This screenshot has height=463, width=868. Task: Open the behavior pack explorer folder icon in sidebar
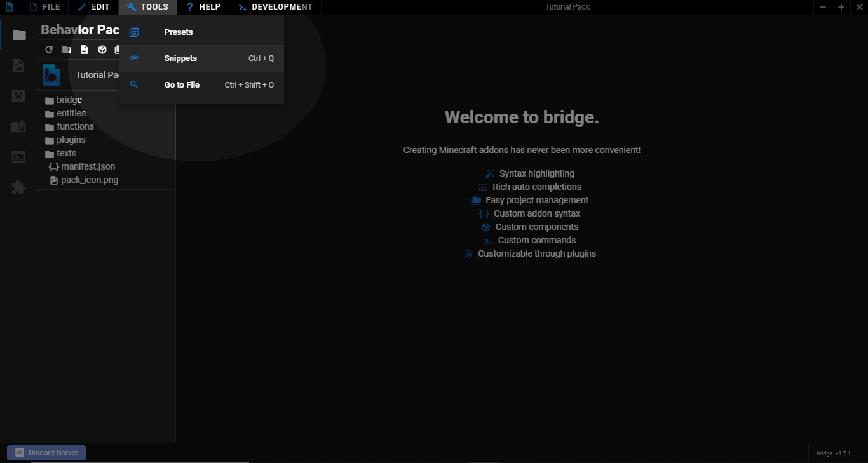[x=19, y=35]
